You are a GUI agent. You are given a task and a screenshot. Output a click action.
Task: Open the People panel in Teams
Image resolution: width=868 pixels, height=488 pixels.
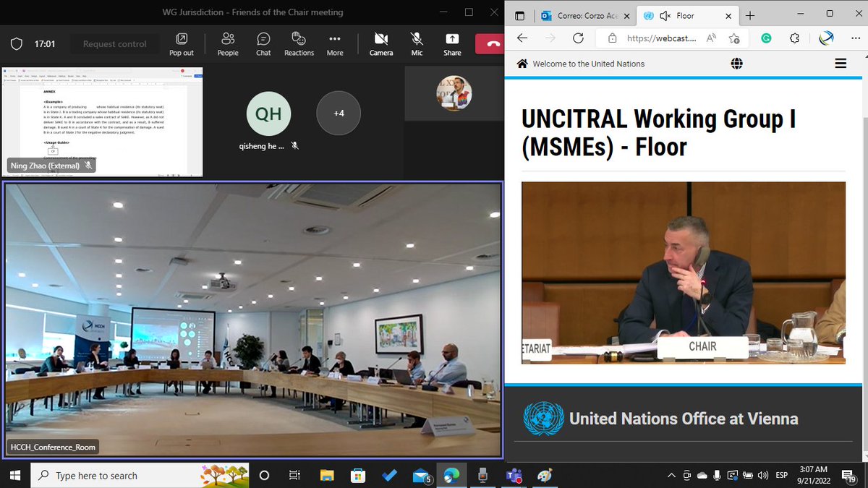click(227, 43)
